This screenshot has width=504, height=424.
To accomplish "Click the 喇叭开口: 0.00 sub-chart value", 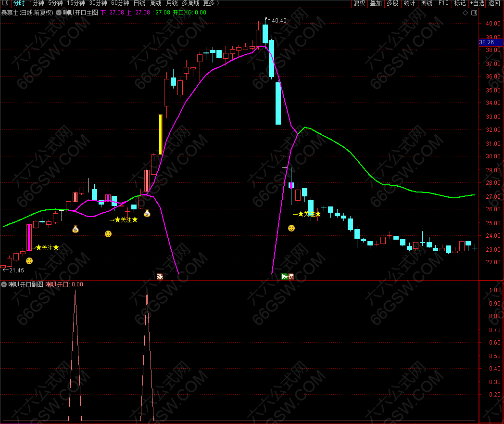I will click(64, 284).
